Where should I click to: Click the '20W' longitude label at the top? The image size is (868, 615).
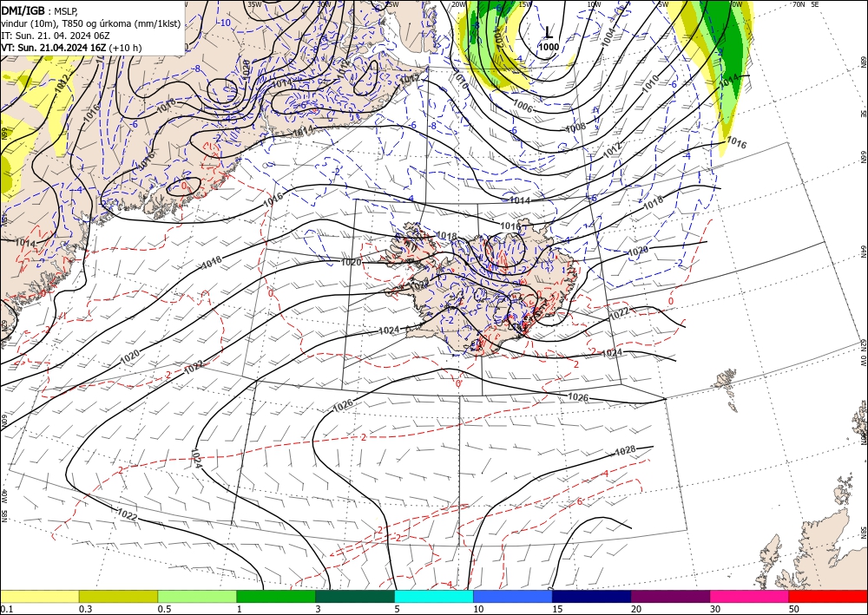tap(458, 4)
